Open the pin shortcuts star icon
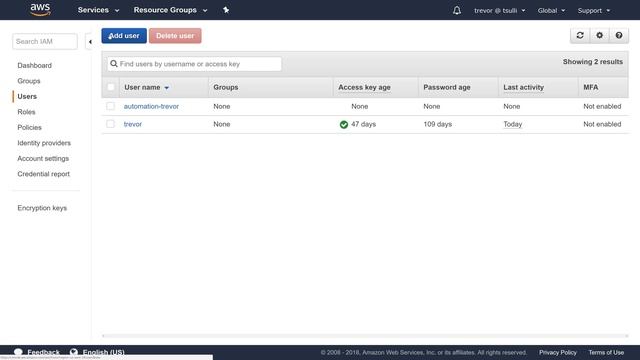This screenshot has width=640, height=360. [x=226, y=10]
